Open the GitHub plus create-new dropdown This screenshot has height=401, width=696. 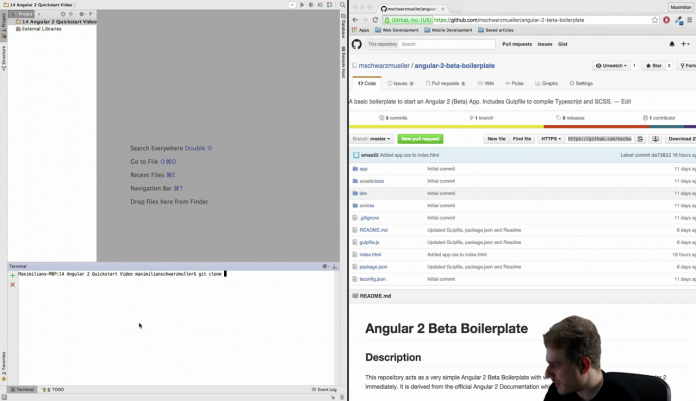pos(686,44)
